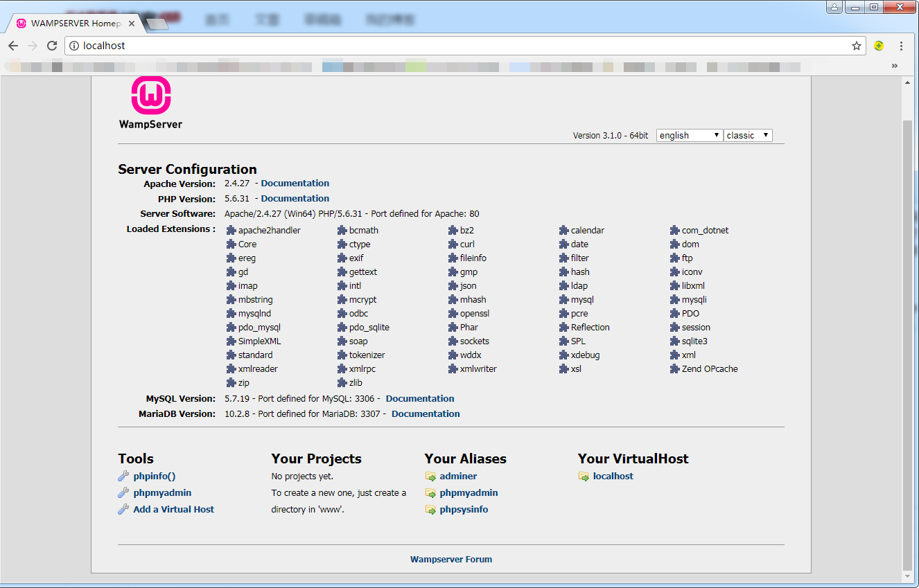Click the Reflection extension text
Viewport: 919px width, 588px height.
(x=590, y=327)
